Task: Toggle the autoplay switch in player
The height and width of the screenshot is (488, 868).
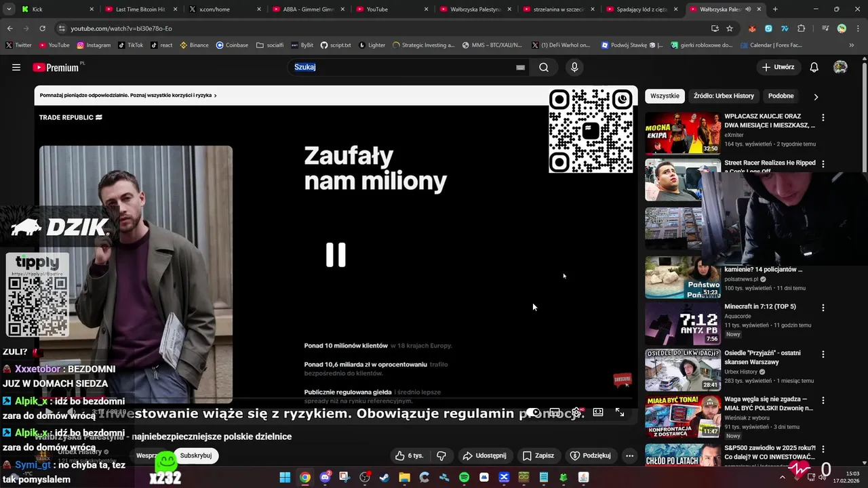Action: tap(534, 412)
